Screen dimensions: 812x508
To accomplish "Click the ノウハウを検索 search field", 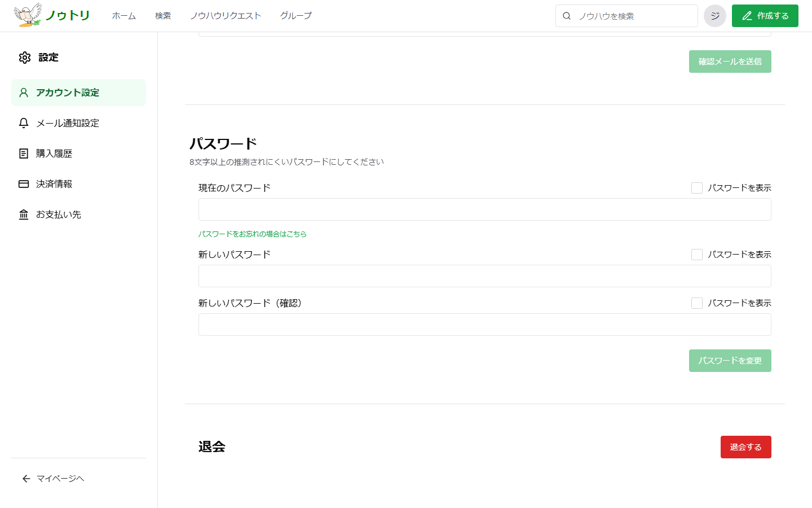I will click(626, 16).
